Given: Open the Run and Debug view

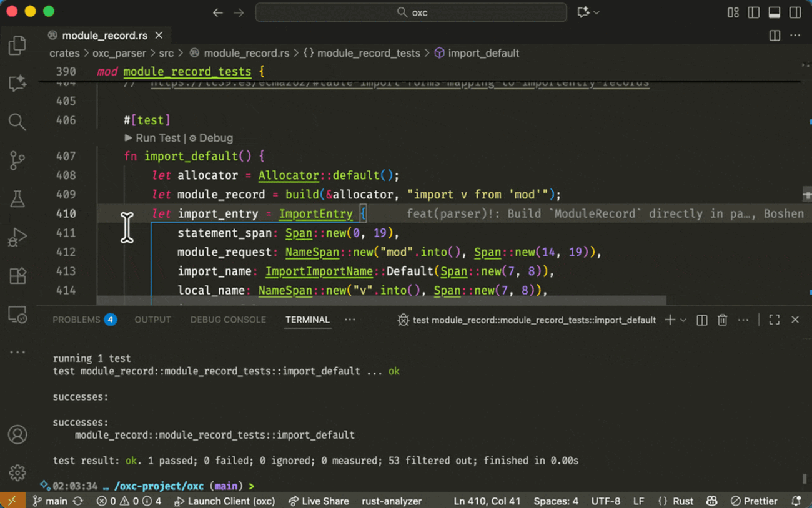Looking at the screenshot, I should pos(17,237).
